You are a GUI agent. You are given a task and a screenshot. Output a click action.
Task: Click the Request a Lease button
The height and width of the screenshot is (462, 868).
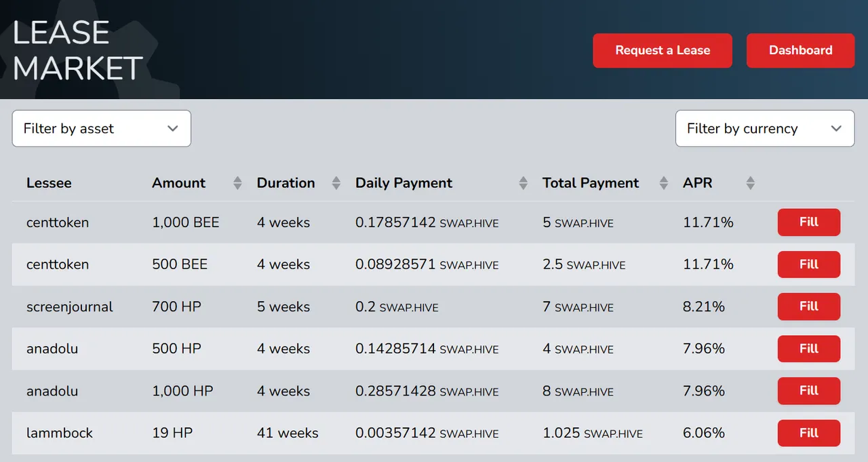(663, 50)
